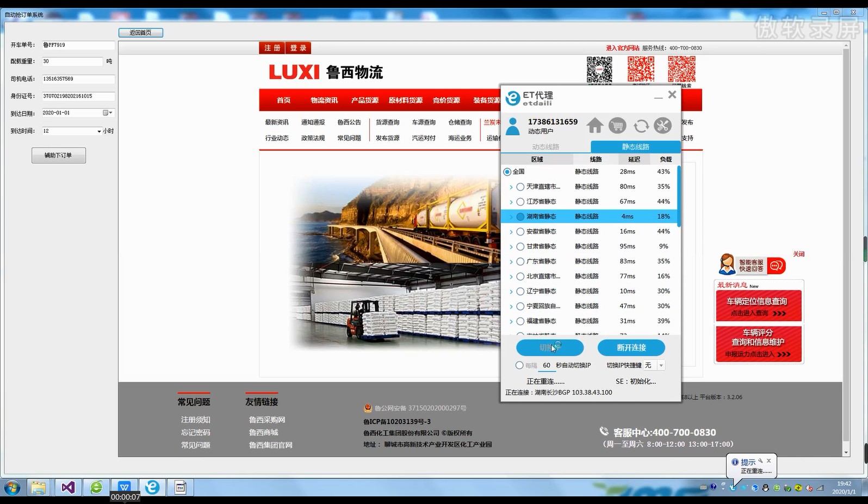Click the safe remove hardware tray icon

(787, 488)
